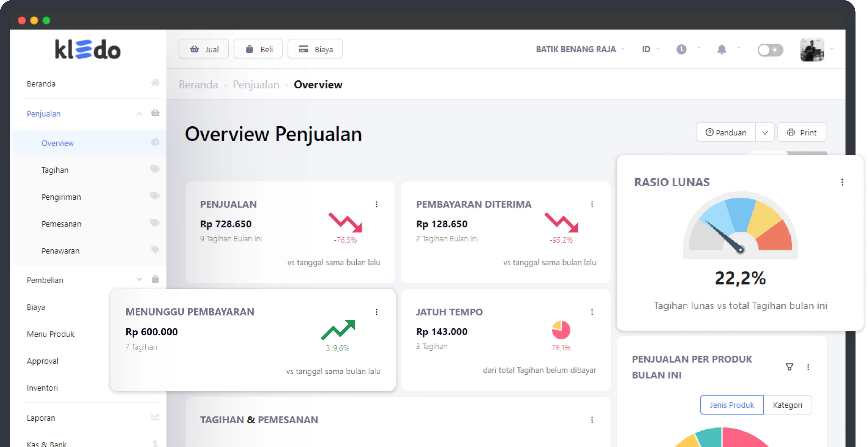Open Overview in the sidebar
Viewport: 868px width, 447px height.
pyautogui.click(x=89, y=143)
